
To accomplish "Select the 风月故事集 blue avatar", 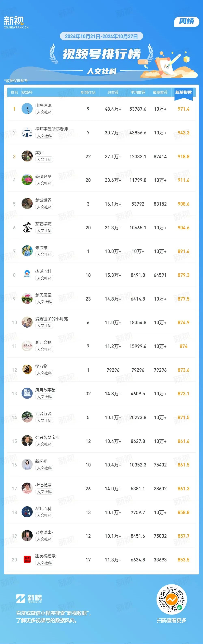I will click(27, 393).
